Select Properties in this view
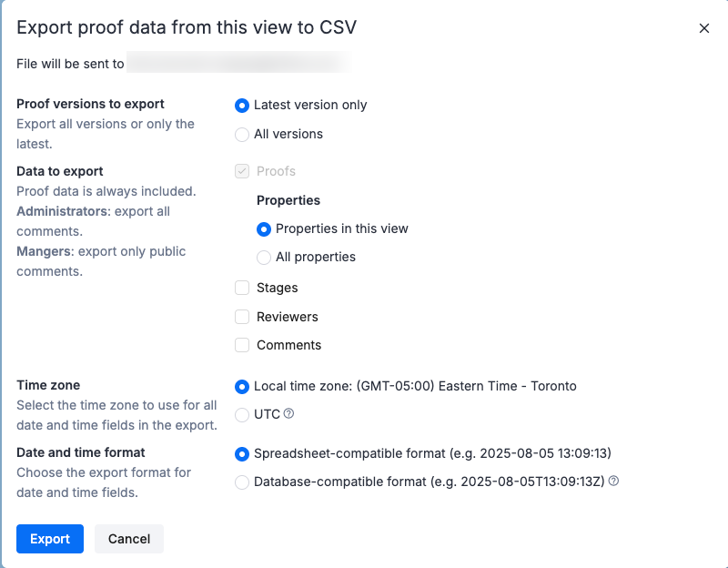This screenshot has height=568, width=728. [x=264, y=228]
